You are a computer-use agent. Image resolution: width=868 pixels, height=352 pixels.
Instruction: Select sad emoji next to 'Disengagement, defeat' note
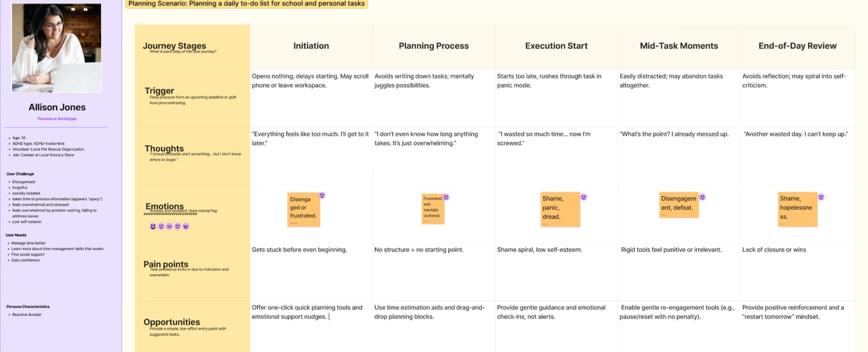[702, 196]
